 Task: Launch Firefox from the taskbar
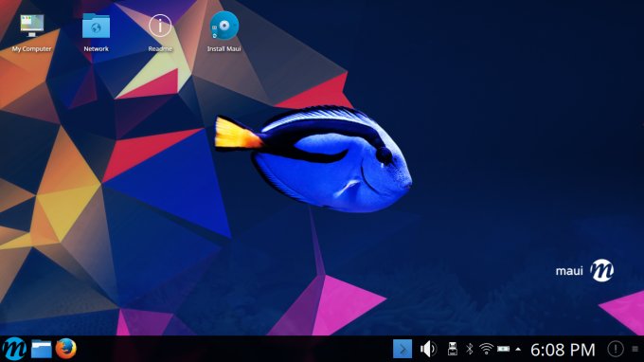66,349
